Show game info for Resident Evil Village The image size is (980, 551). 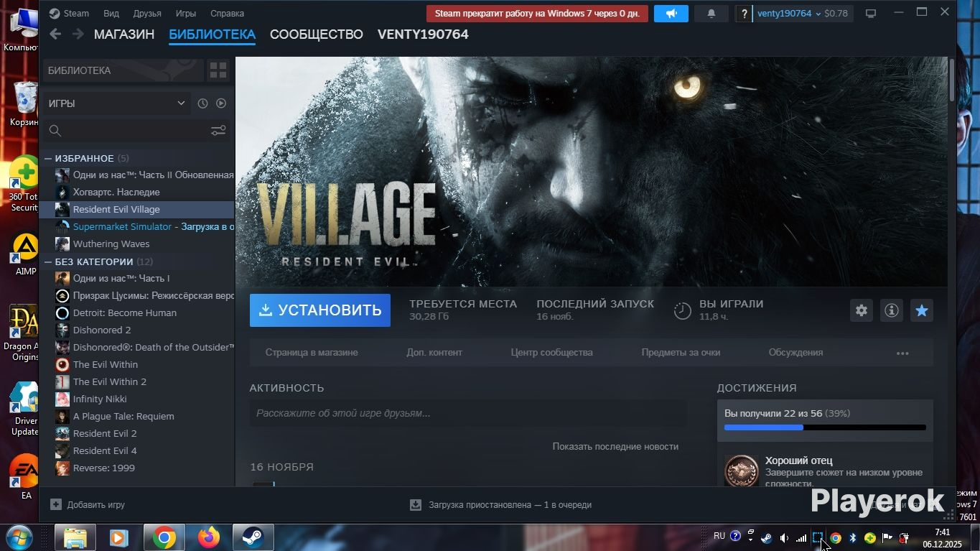click(892, 310)
